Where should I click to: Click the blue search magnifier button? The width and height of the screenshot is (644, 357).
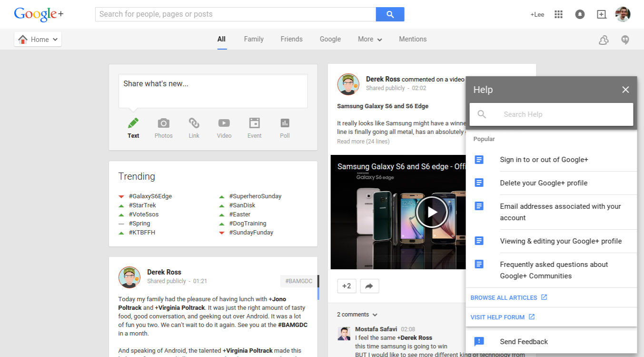pos(390,14)
